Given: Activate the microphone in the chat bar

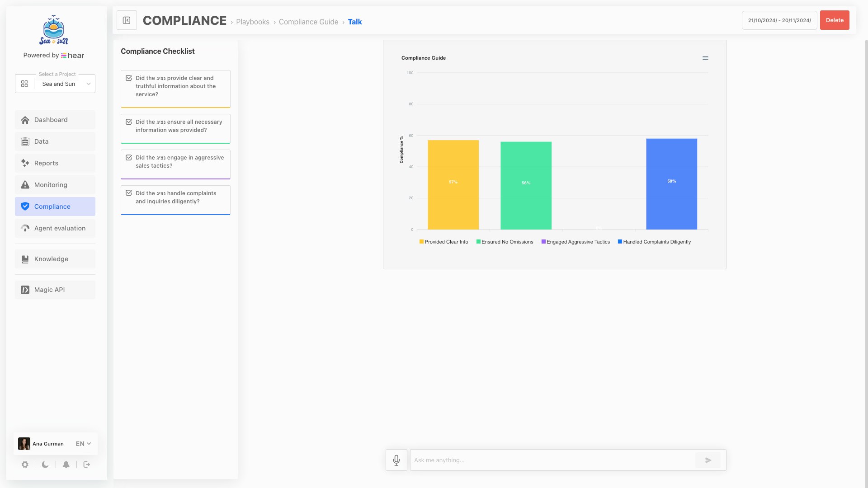Looking at the screenshot, I should [396, 460].
